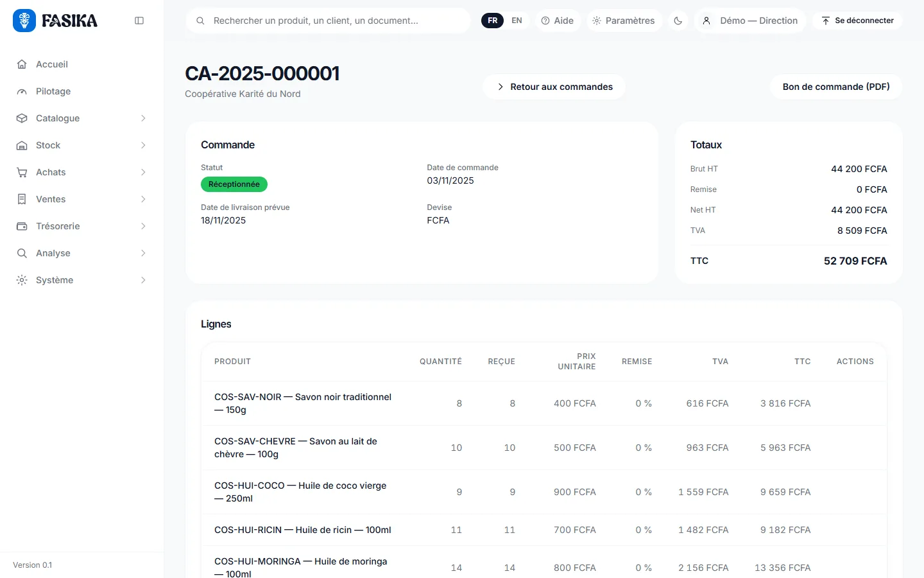Click the Se déconnecter button

pyautogui.click(x=857, y=21)
